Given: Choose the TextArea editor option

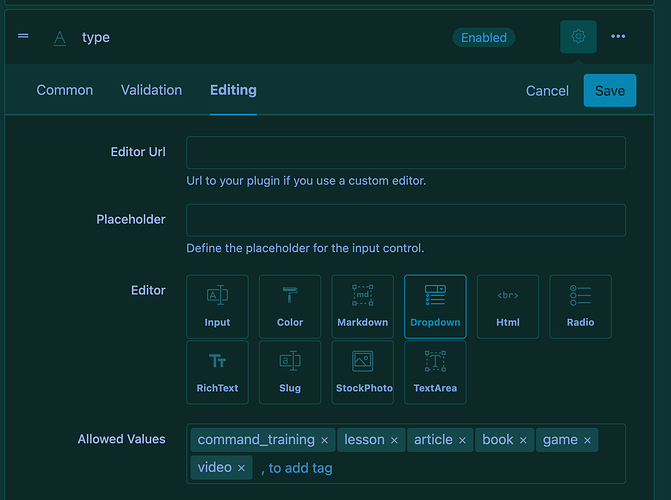Looking at the screenshot, I should pos(435,372).
